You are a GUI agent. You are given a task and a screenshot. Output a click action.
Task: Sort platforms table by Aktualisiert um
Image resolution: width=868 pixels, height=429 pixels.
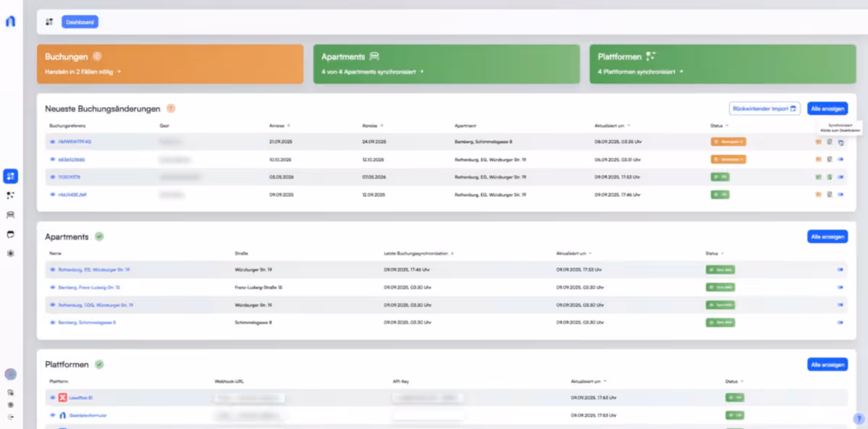[x=589, y=381]
